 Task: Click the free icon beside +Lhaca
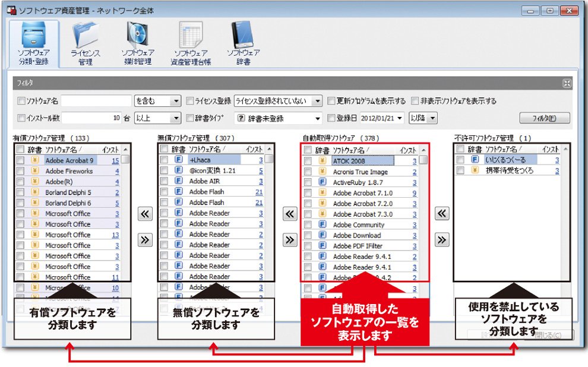[179, 160]
